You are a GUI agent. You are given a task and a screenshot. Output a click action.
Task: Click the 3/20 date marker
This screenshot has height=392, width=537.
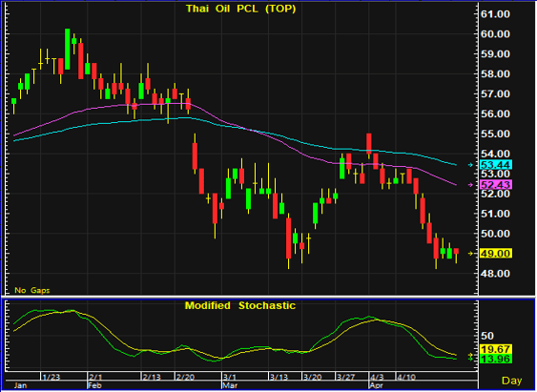click(x=312, y=378)
